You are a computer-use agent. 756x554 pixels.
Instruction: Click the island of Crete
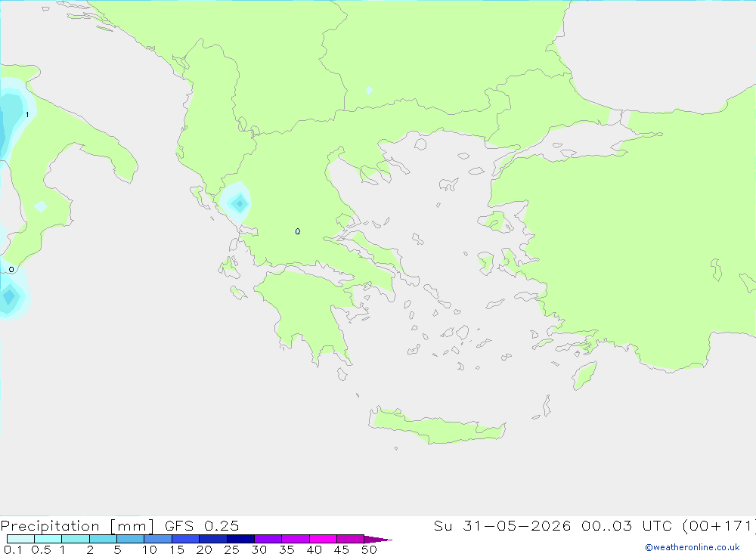438,426
